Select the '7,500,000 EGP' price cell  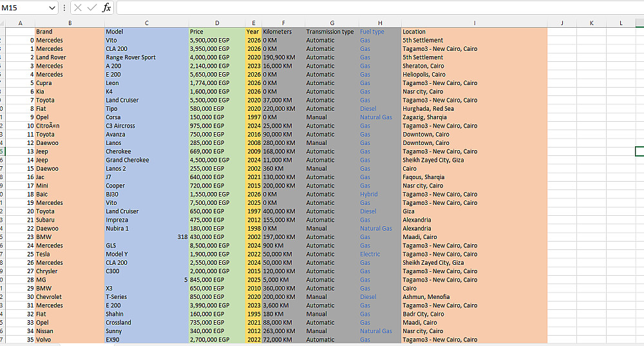(x=217, y=203)
